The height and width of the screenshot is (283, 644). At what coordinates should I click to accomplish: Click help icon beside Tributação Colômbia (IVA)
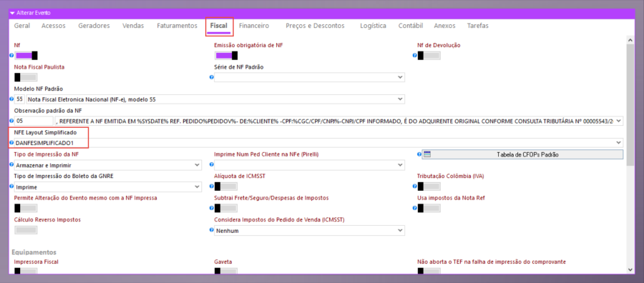(415, 187)
